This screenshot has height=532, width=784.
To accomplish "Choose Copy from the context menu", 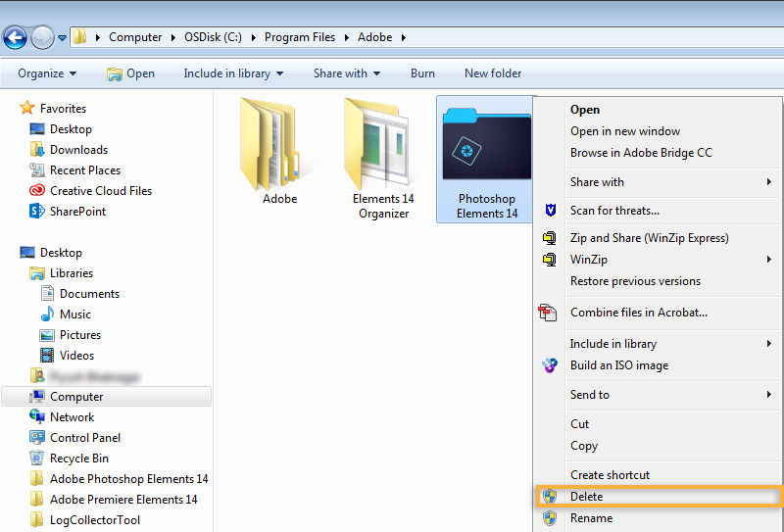I will pyautogui.click(x=584, y=446).
